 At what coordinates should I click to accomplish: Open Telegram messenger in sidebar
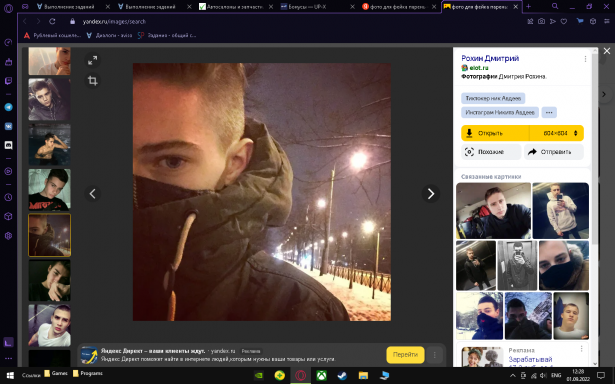click(x=8, y=107)
